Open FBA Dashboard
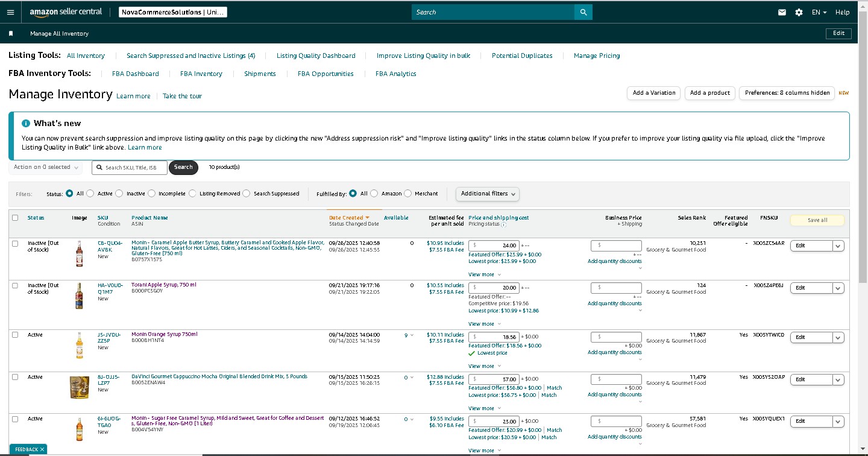This screenshot has width=868, height=456. pos(136,74)
